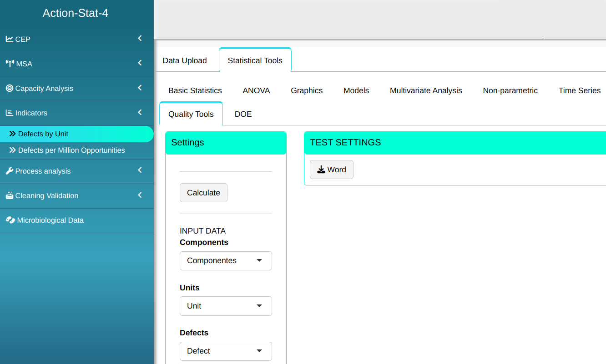Image resolution: width=606 pixels, height=364 pixels.
Task: Switch to the Data Upload tab
Action: click(x=185, y=60)
